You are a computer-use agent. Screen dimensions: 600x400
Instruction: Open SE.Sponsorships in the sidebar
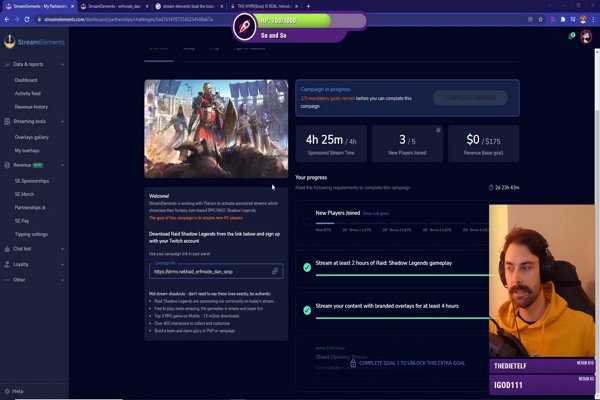coord(32,181)
